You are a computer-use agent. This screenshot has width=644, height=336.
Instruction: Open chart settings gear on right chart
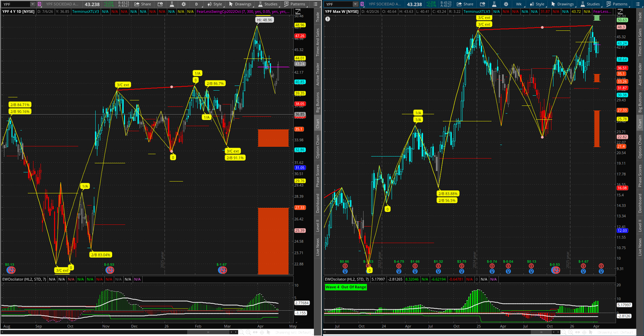click(506, 4)
